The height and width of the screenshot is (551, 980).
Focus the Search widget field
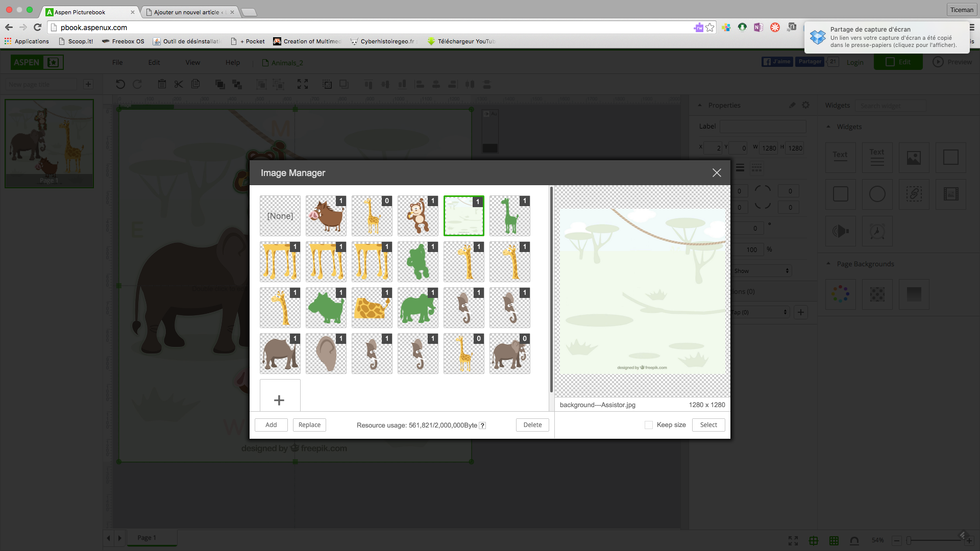click(891, 106)
